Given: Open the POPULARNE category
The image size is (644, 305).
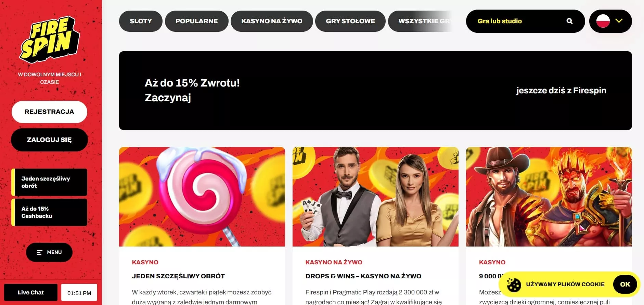Looking at the screenshot, I should click(196, 21).
